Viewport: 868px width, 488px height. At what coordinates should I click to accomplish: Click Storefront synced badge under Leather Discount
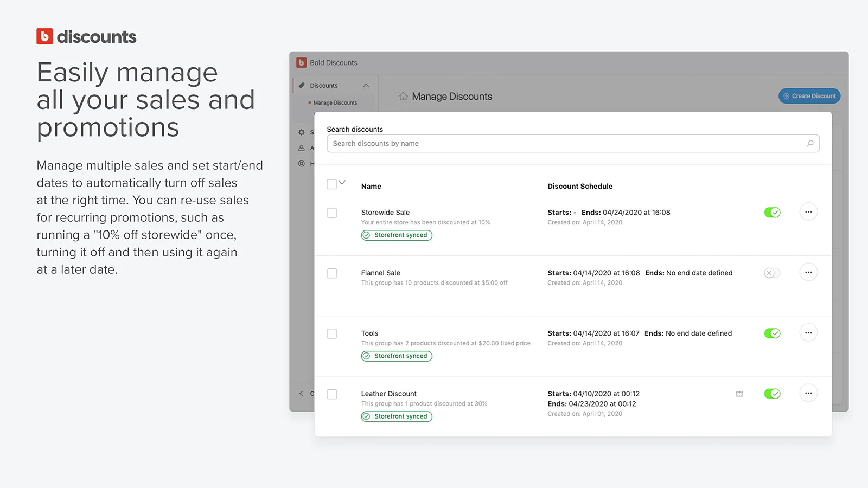coord(397,416)
